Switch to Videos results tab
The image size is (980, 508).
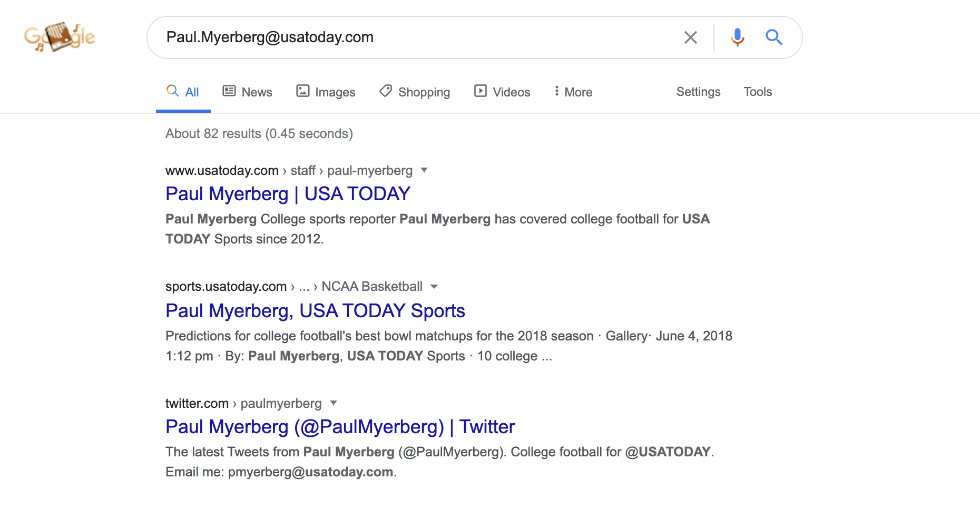coord(502,92)
